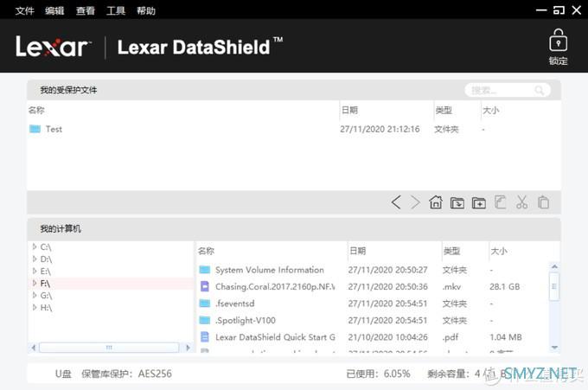Click the home icon in the toolbar
Image resolution: width=588 pixels, height=390 pixels.
coord(436,202)
